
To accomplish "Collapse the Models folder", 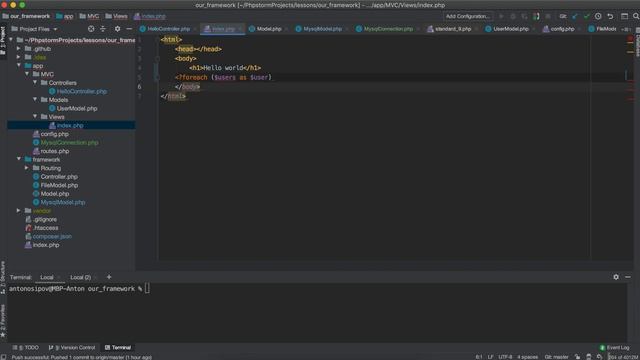I will click(x=35, y=100).
